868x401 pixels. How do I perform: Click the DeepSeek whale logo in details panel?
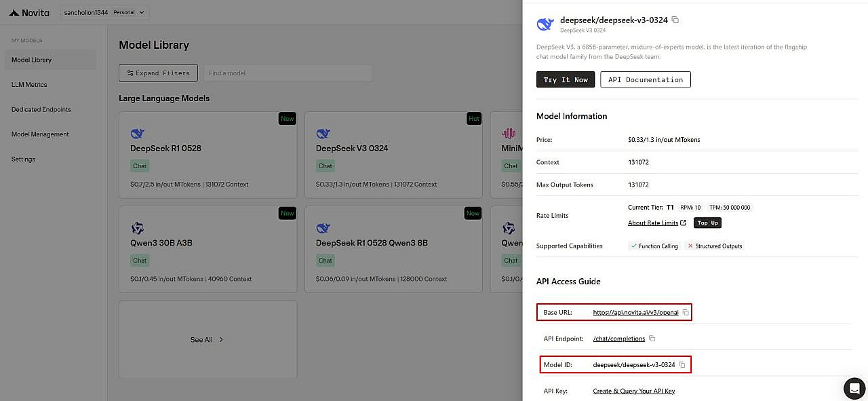coord(545,24)
